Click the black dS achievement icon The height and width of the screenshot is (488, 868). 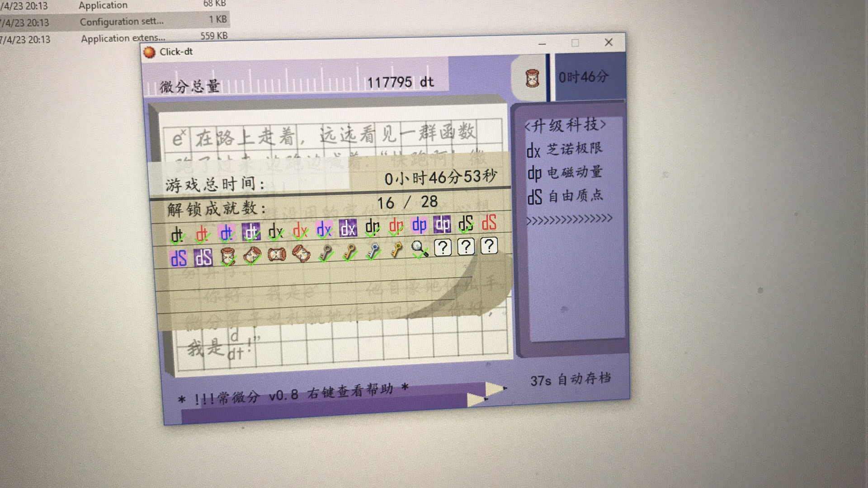(x=466, y=224)
